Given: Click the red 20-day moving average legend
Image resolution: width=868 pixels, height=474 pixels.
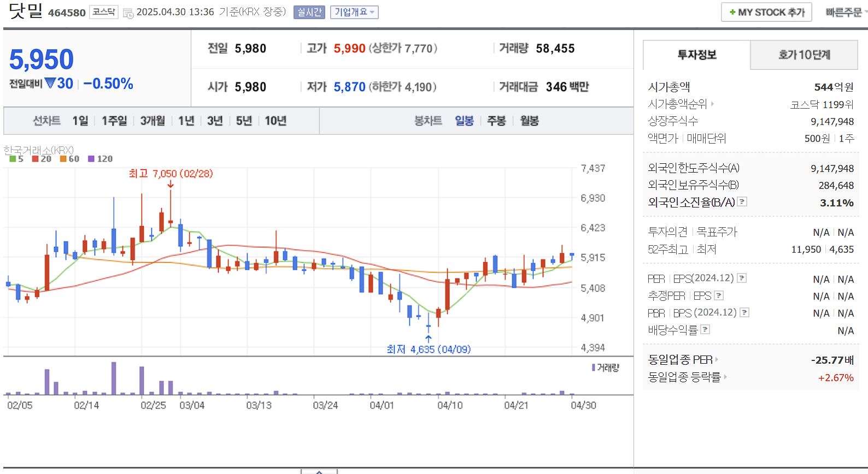Looking at the screenshot, I should (42, 159).
